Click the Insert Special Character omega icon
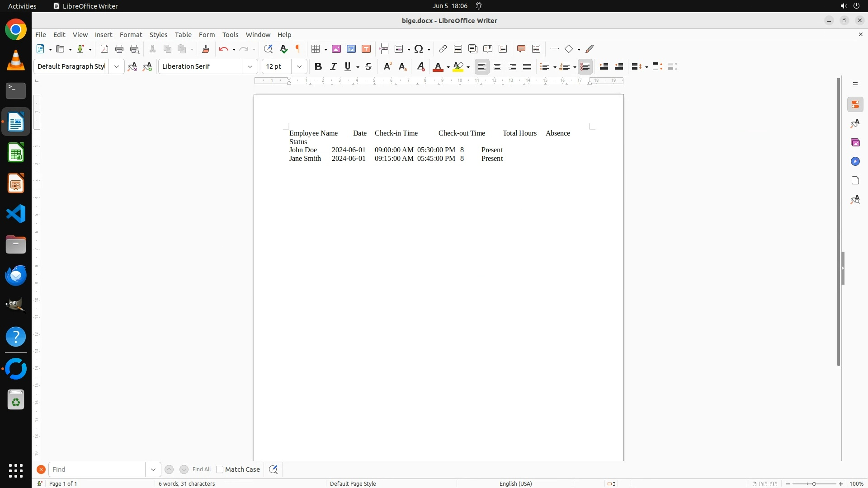The height and width of the screenshot is (488, 868). 419,49
